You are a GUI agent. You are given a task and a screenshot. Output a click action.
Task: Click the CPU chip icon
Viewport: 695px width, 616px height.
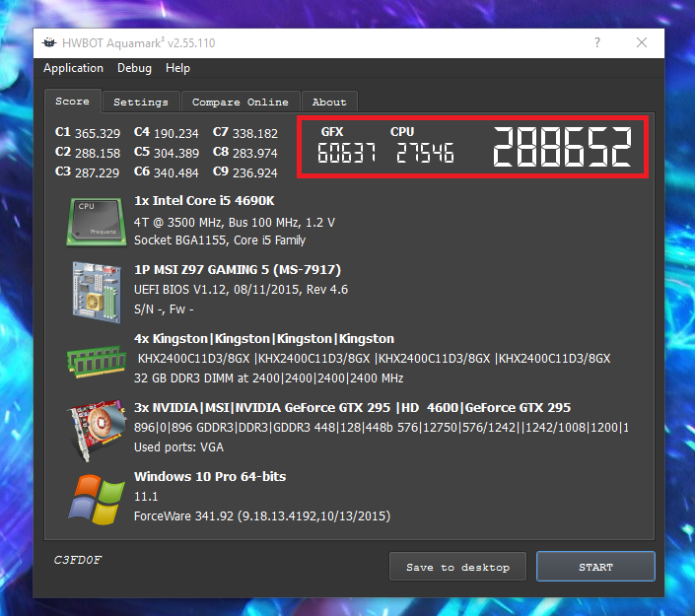pos(97,222)
